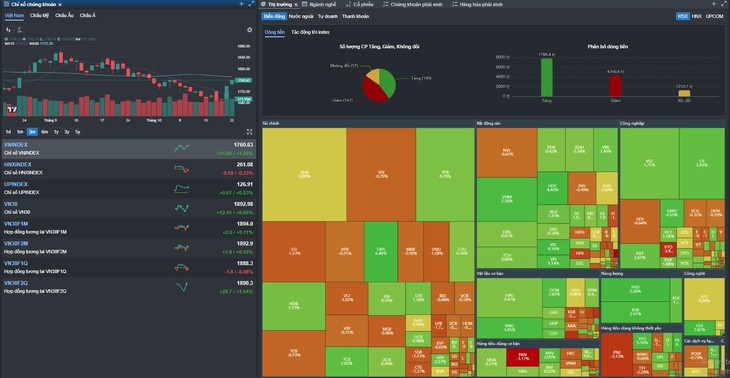Screen dimensions: 730x378
Task: Click the VN30F1Q sparkline icon
Action: click(182, 267)
